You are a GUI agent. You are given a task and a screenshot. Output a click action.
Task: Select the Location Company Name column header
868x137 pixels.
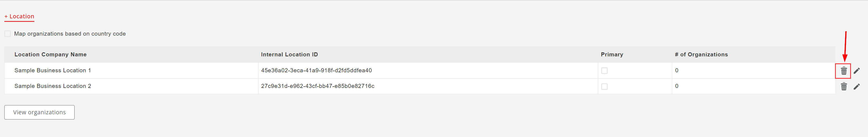point(51,54)
